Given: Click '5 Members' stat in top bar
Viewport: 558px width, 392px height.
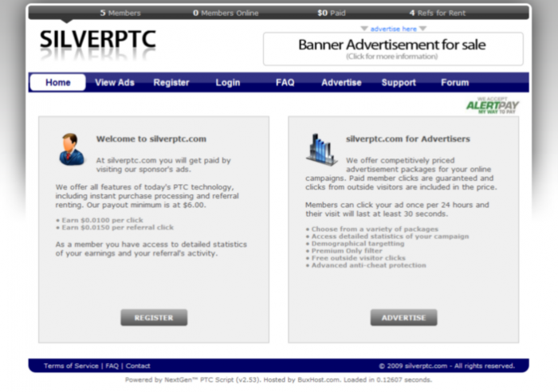Looking at the screenshot, I should pyautogui.click(x=120, y=14).
